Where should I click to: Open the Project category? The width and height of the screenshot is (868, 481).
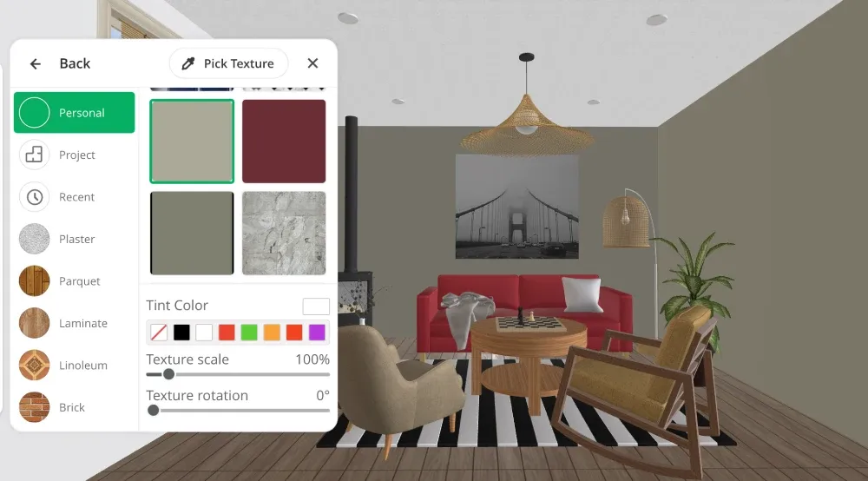point(74,155)
